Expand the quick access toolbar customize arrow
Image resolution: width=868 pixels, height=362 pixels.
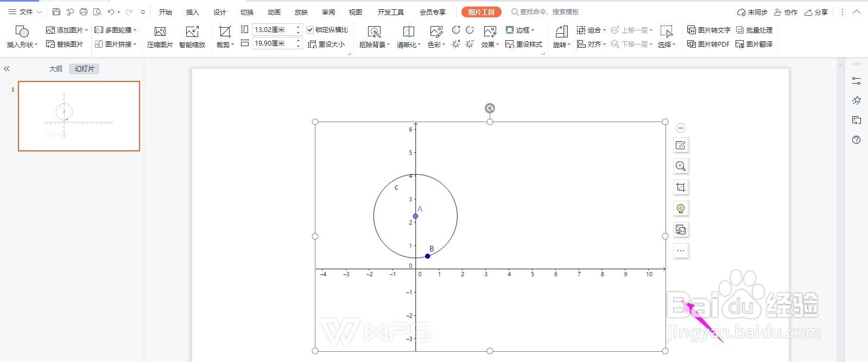(143, 12)
